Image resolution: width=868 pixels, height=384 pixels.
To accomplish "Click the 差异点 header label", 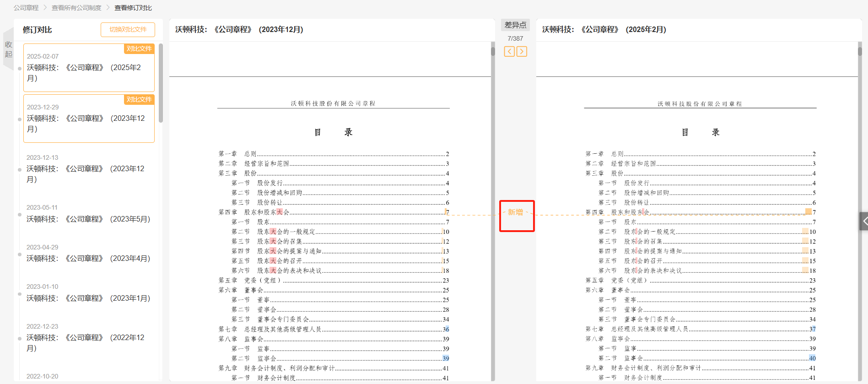I will pos(515,25).
